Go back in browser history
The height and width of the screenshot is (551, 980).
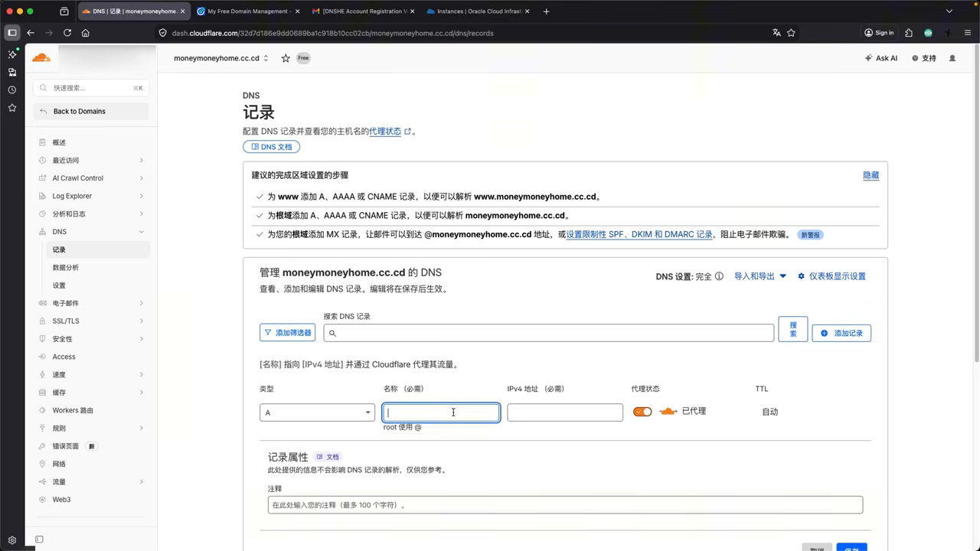(31, 33)
